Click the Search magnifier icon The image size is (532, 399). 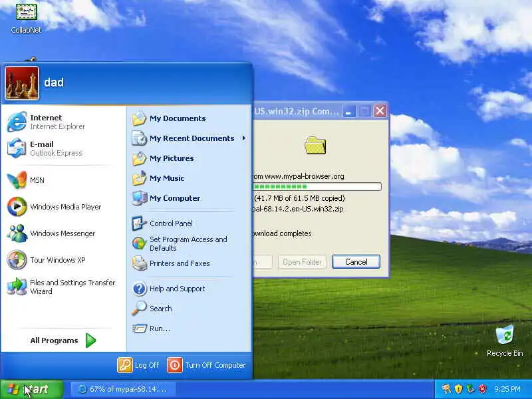point(139,309)
